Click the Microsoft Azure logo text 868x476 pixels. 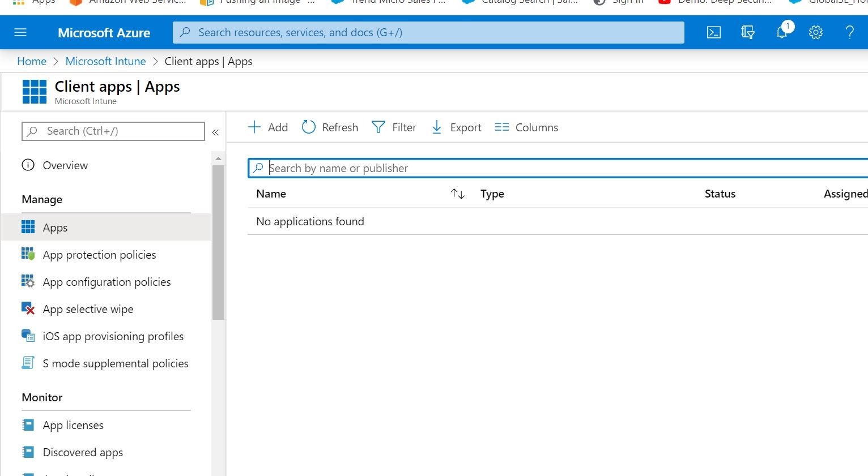point(104,33)
